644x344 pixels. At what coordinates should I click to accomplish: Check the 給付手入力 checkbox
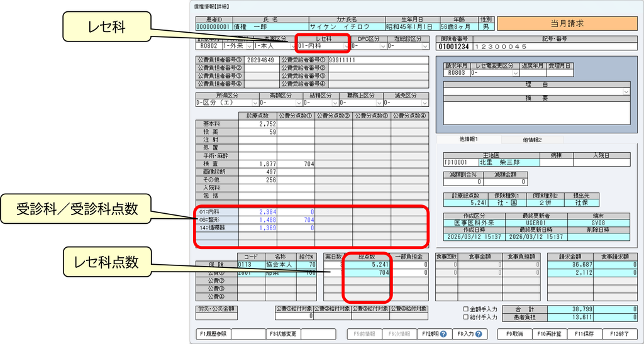pyautogui.click(x=466, y=318)
